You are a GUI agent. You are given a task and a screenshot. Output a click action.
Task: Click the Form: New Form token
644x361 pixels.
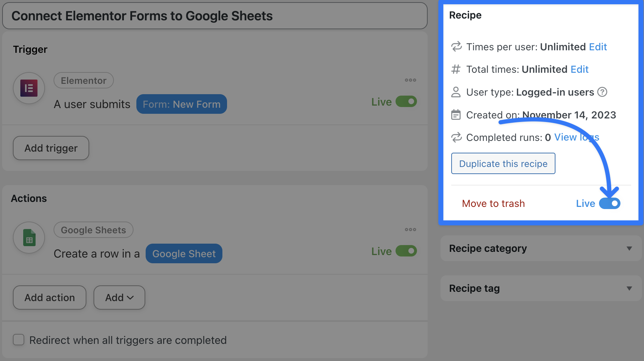(x=182, y=104)
